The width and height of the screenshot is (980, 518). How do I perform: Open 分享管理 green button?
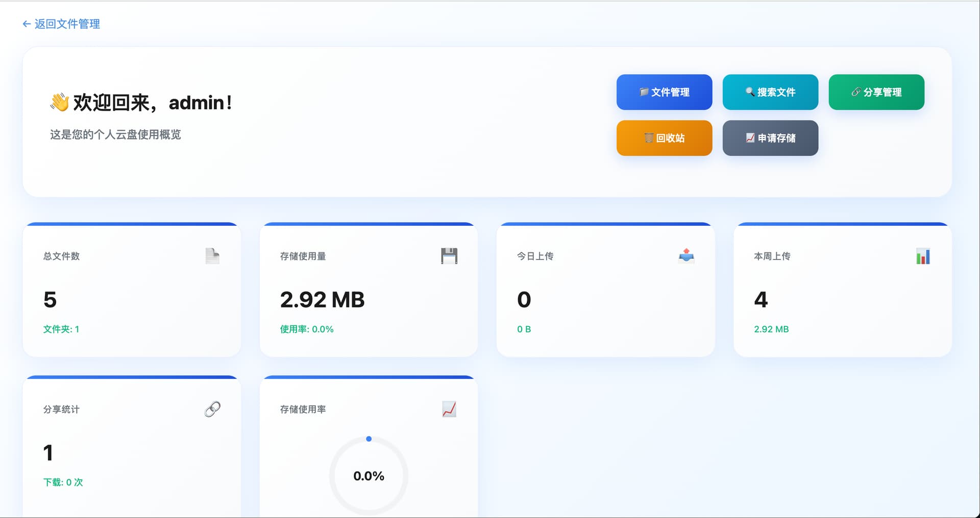[876, 92]
